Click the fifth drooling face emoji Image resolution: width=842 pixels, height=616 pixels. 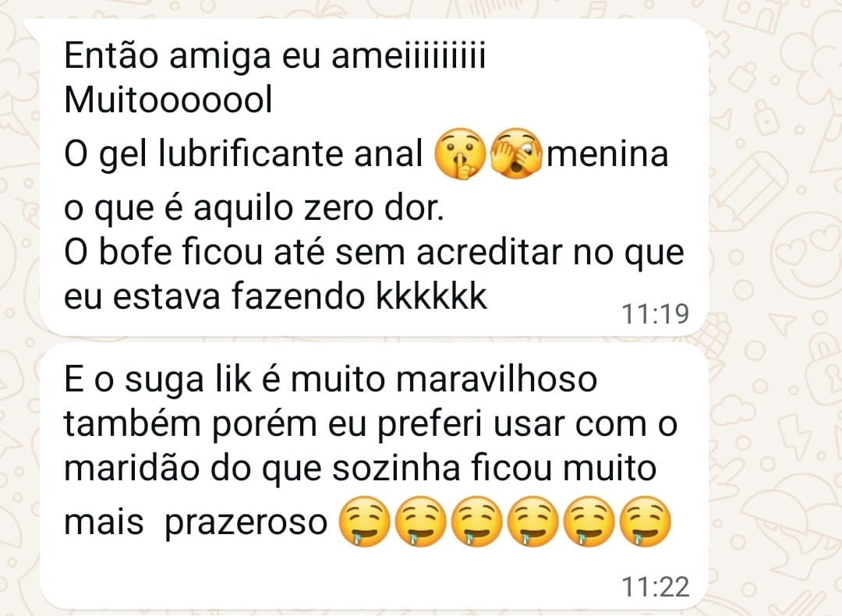[589, 521]
